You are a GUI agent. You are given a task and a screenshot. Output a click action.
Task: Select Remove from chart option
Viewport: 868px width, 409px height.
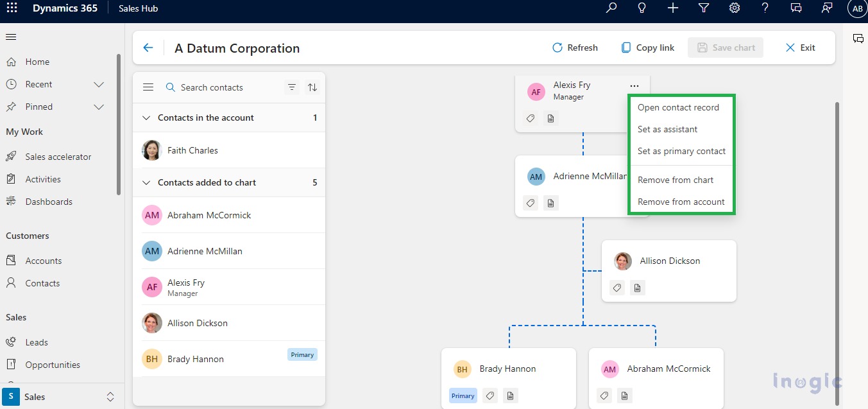coord(681,180)
